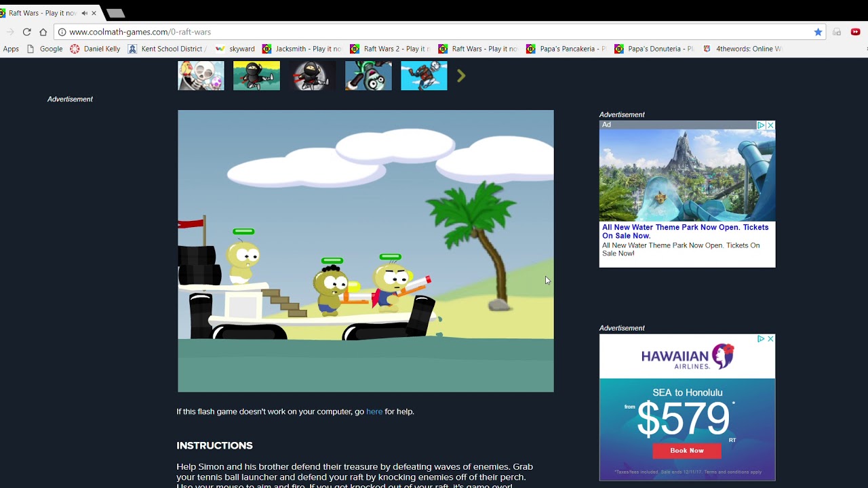Select the zombie game thumbnail
This screenshot has width=868, height=488.
point(368,75)
